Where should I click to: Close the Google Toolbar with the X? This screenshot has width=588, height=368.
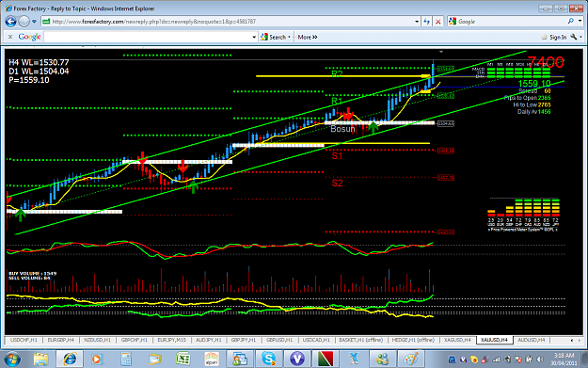(10, 37)
